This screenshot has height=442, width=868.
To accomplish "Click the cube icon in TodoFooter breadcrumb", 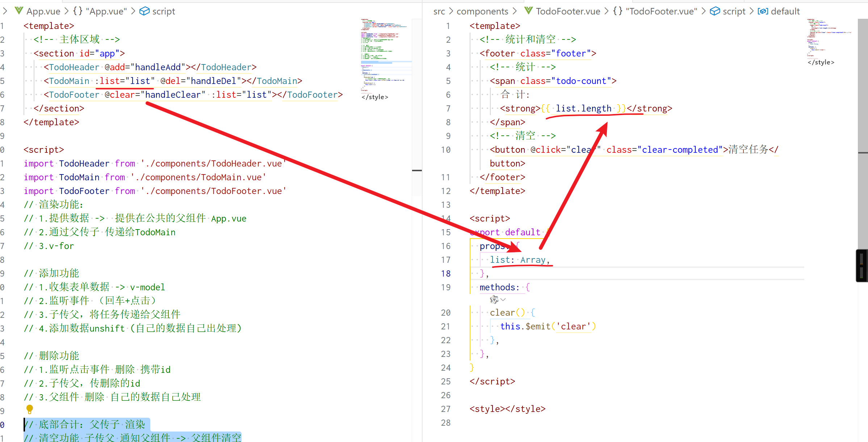I will pos(715,11).
